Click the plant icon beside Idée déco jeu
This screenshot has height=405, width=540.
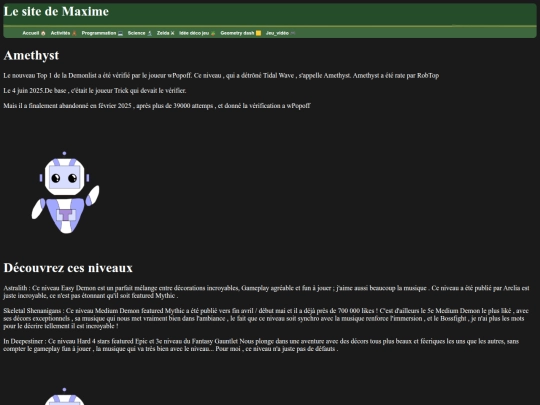click(x=213, y=33)
